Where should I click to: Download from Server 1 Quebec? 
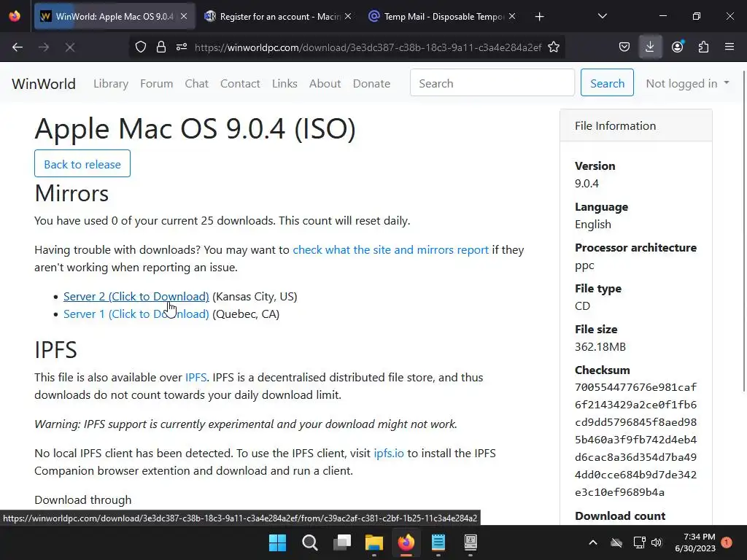pos(136,314)
